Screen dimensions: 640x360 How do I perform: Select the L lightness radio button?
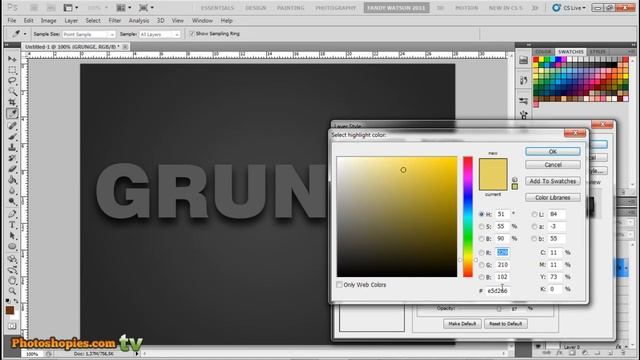(x=534, y=214)
